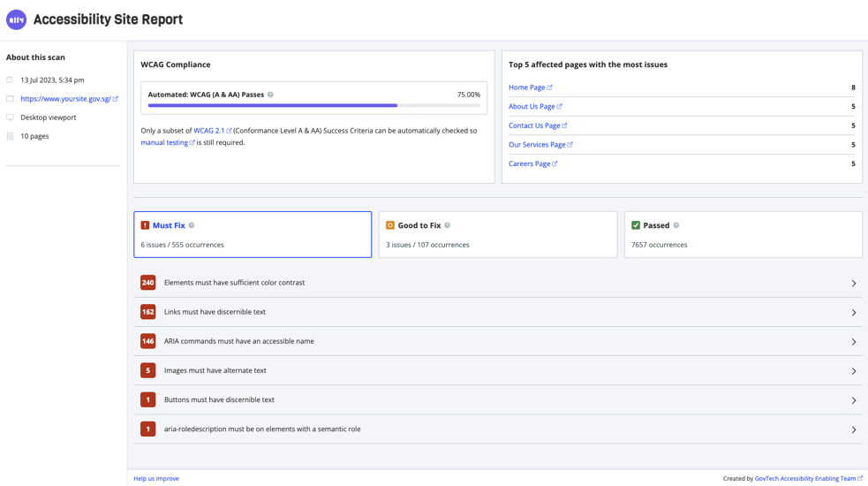Click external link icon next to Our Services Page
Image resolution: width=868 pixels, height=486 pixels.
coord(570,145)
